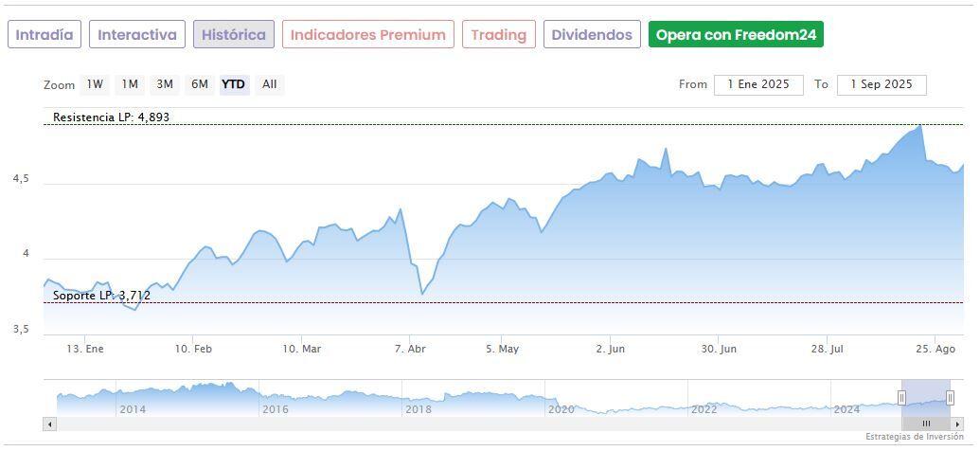This screenshot has width=980, height=451.
Task: Click Opera con Freedom24 button
Action: click(x=736, y=35)
